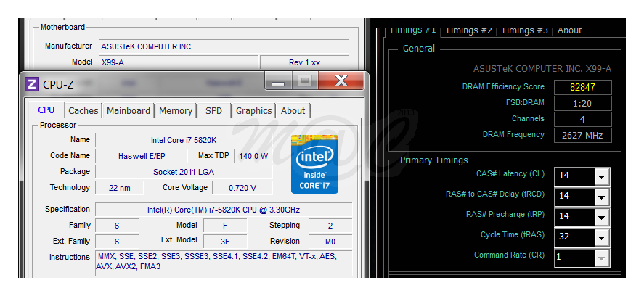644x296 pixels.
Task: Click the Ext. Model value 3F
Action: [225, 242]
